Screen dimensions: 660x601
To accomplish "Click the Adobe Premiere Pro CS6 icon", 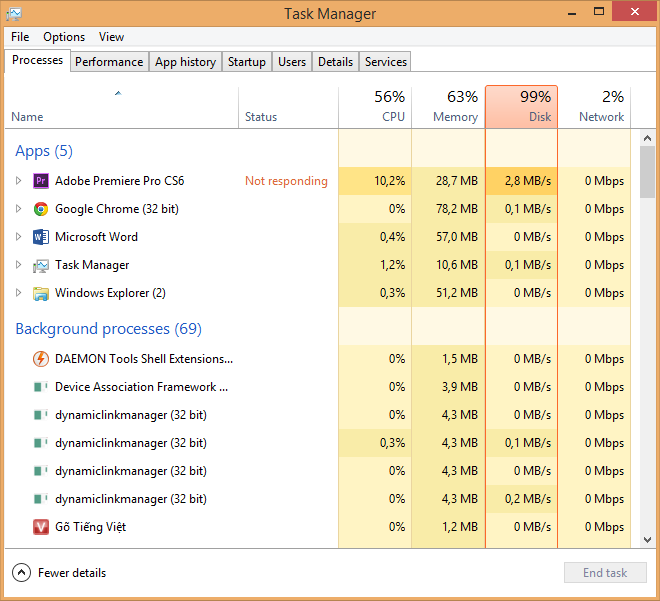I will coord(41,181).
